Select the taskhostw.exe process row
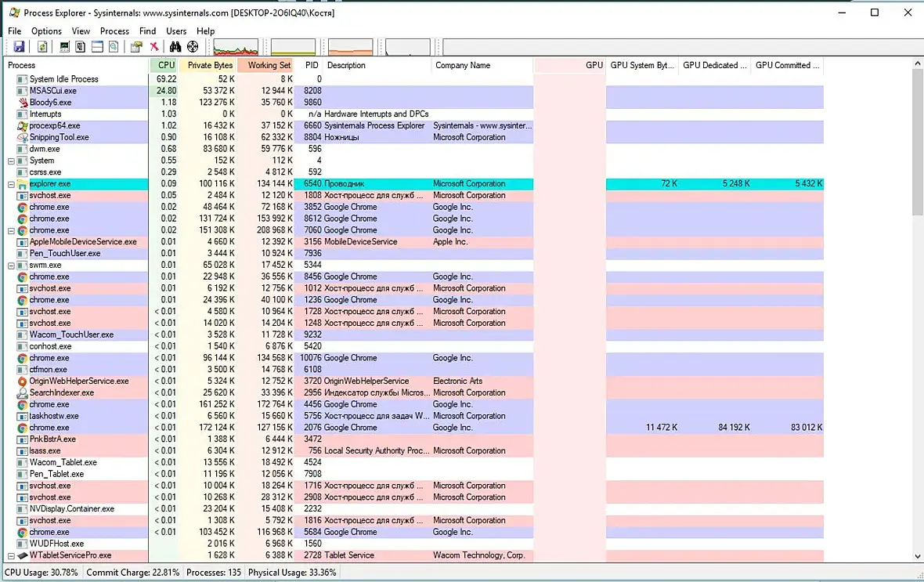The width and height of the screenshot is (924, 582). click(414, 416)
